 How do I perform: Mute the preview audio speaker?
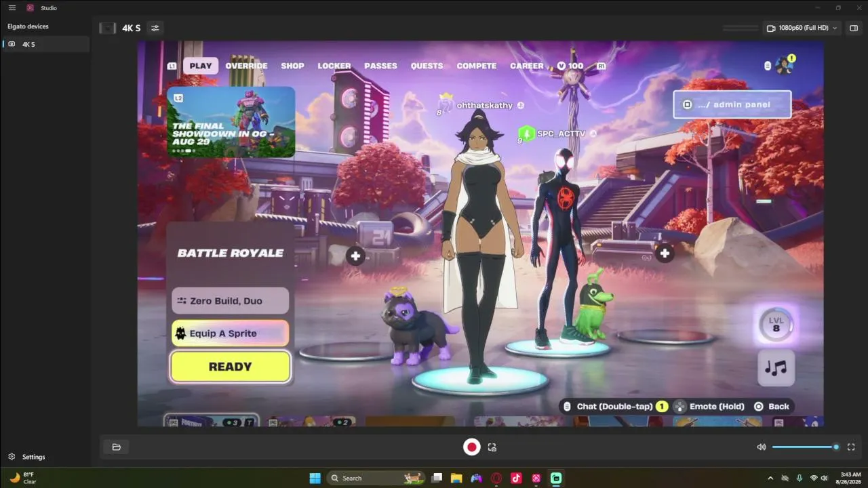[762, 447]
